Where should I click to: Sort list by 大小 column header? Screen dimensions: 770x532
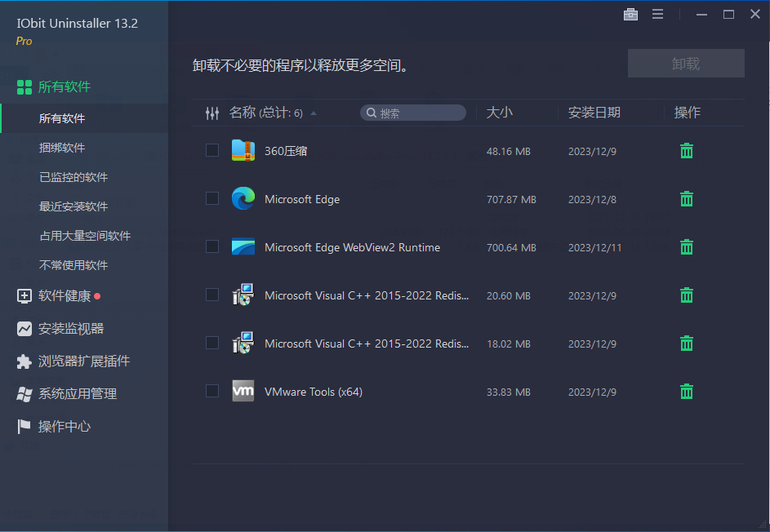(500, 113)
